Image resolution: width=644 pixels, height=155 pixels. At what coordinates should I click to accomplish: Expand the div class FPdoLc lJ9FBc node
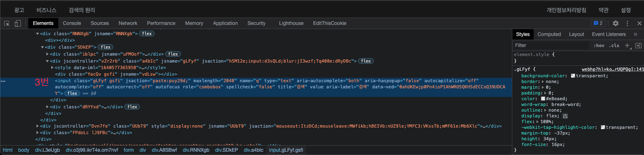point(38,133)
